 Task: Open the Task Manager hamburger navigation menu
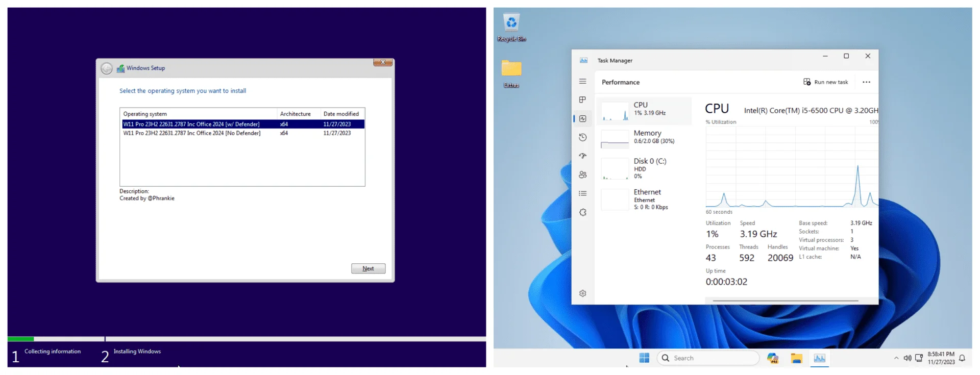tap(583, 81)
